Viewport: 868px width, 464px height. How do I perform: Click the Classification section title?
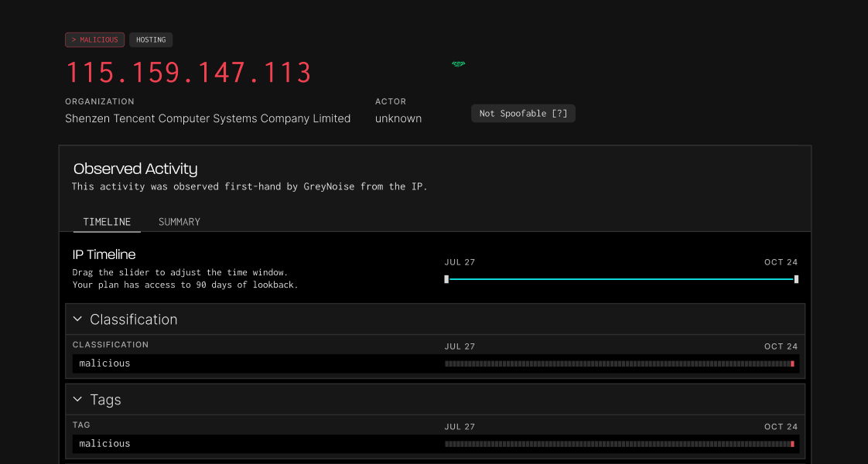133,319
